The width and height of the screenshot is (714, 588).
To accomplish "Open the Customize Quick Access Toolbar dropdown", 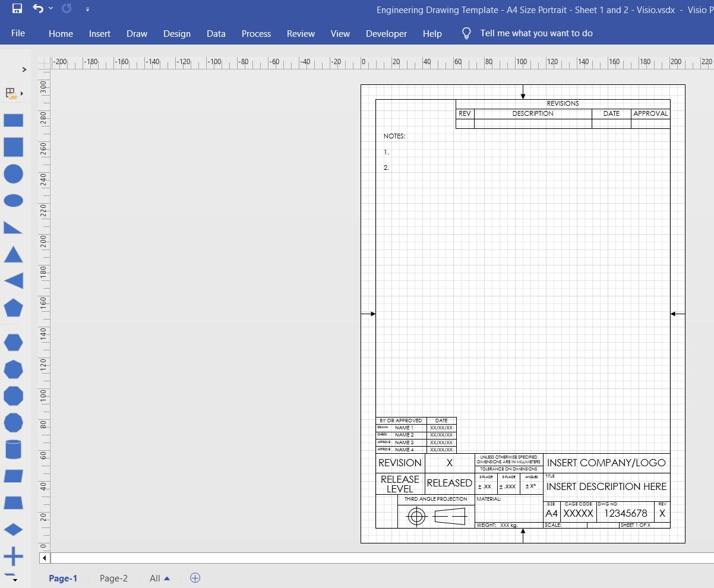I will [87, 10].
